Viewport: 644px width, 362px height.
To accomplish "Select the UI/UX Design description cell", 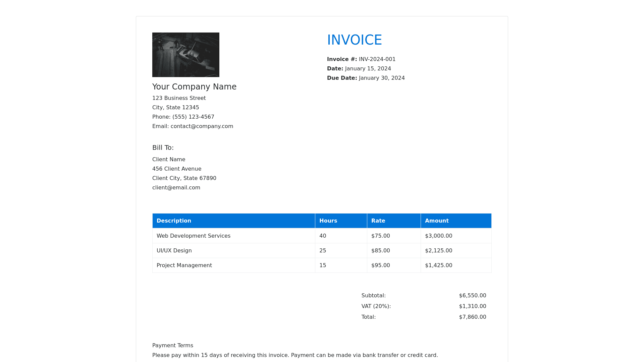I will 174,251.
